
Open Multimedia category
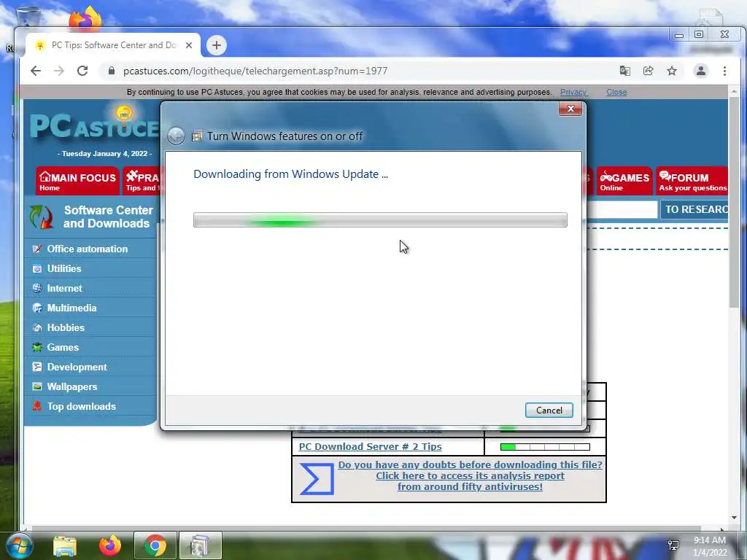(71, 308)
